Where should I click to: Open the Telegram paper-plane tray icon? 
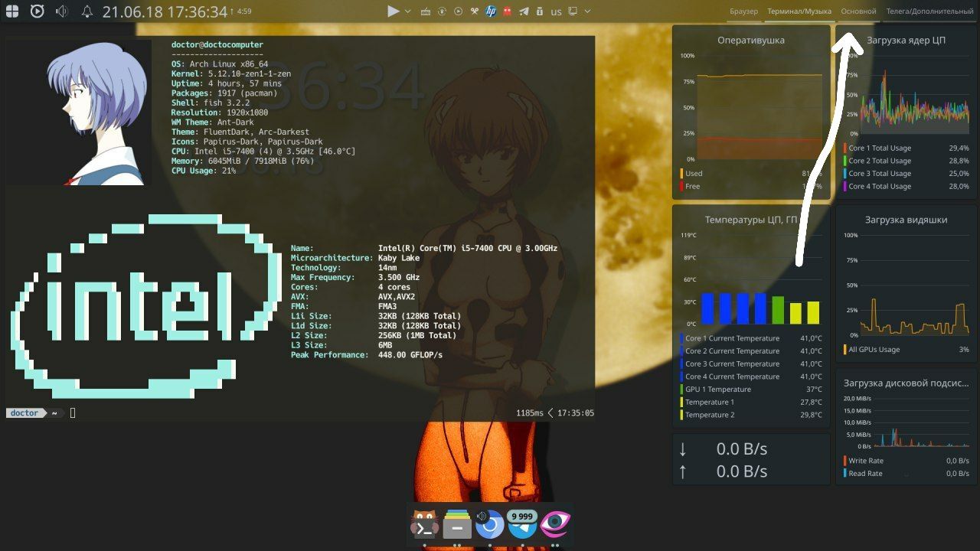pyautogui.click(x=524, y=11)
